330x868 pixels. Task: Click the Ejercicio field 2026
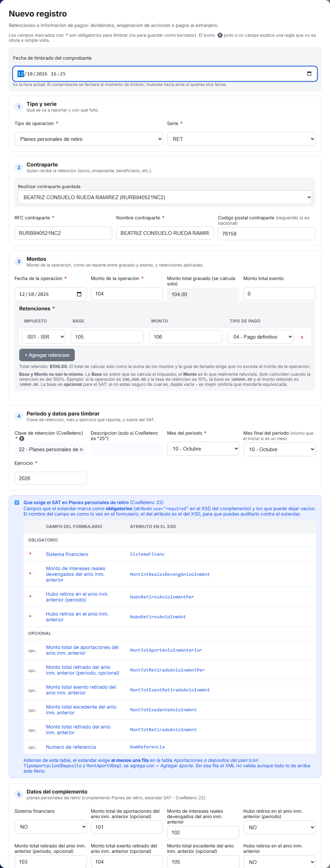coord(51,478)
